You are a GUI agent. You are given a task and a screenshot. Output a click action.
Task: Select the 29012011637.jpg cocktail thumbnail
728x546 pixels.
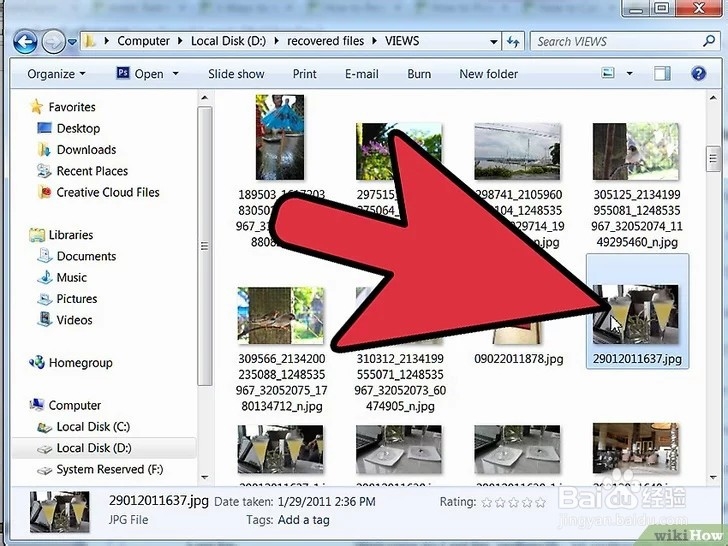click(636, 314)
